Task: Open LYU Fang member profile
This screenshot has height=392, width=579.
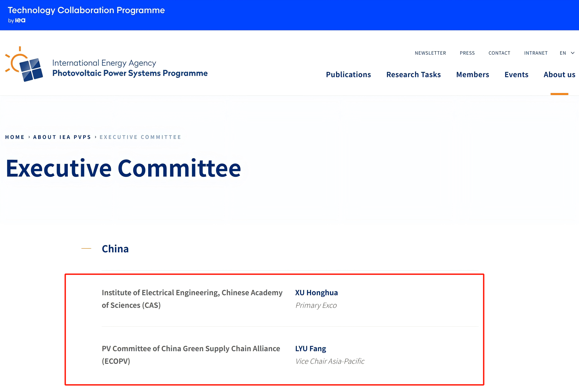Action: tap(311, 349)
